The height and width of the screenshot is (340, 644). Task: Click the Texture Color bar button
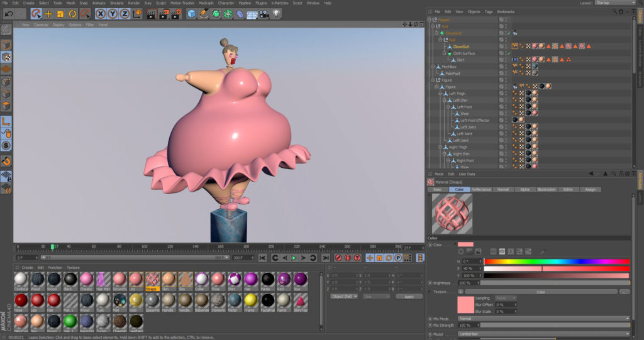point(540,292)
